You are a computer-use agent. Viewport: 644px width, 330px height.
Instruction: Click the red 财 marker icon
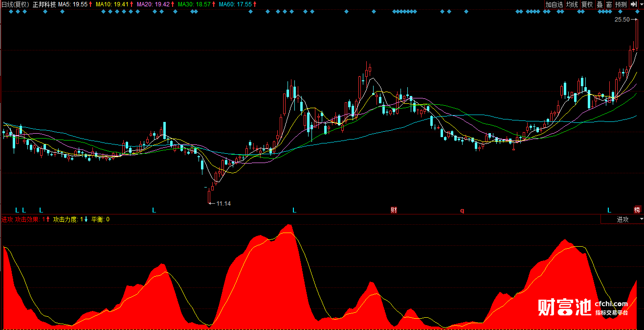394,210
